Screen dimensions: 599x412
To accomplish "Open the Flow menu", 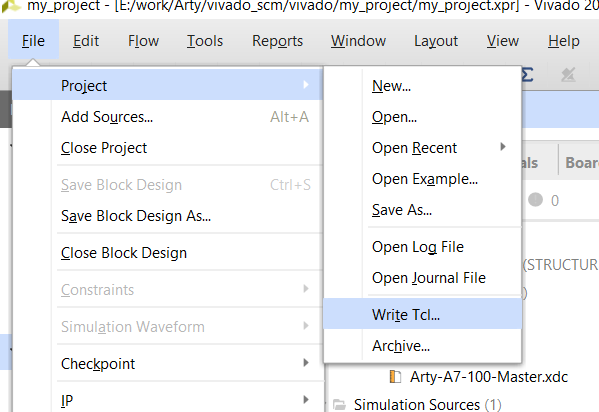I will [x=143, y=41].
